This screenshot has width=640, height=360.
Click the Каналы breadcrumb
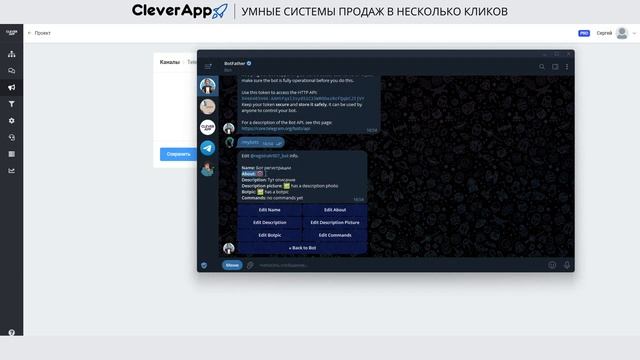pos(169,62)
